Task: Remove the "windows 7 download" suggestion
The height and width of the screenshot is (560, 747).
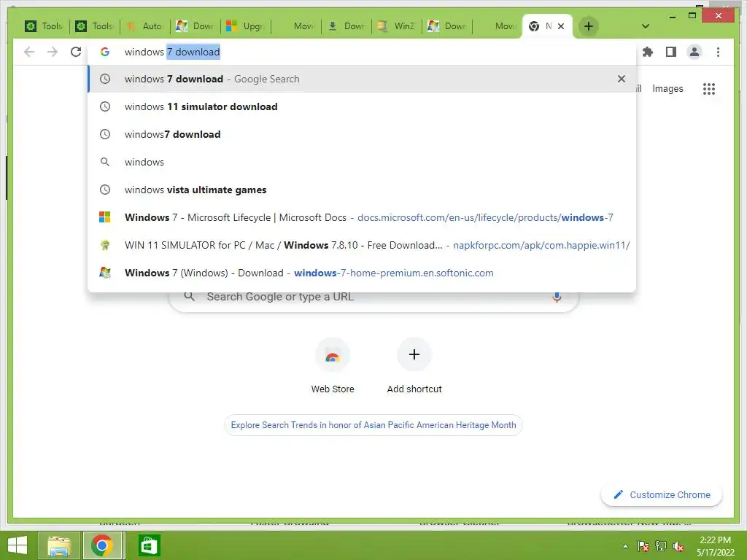Action: tap(622, 79)
